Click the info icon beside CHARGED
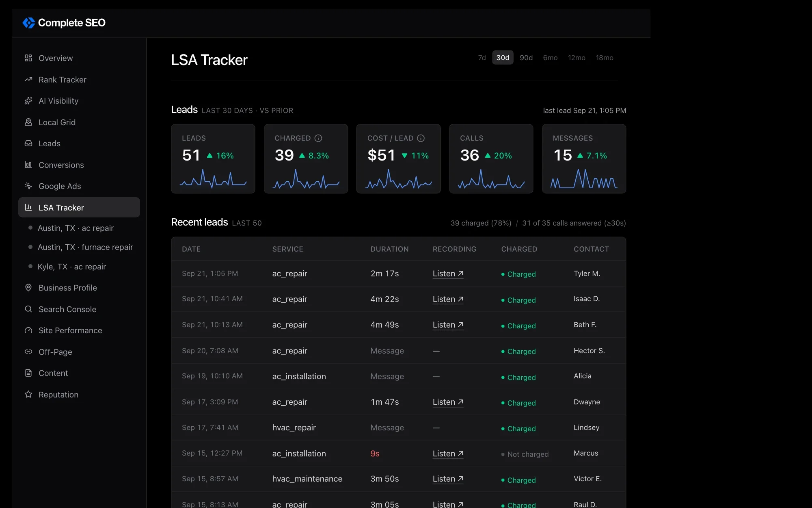Screen dimensions: 812x508 [x=318, y=138]
